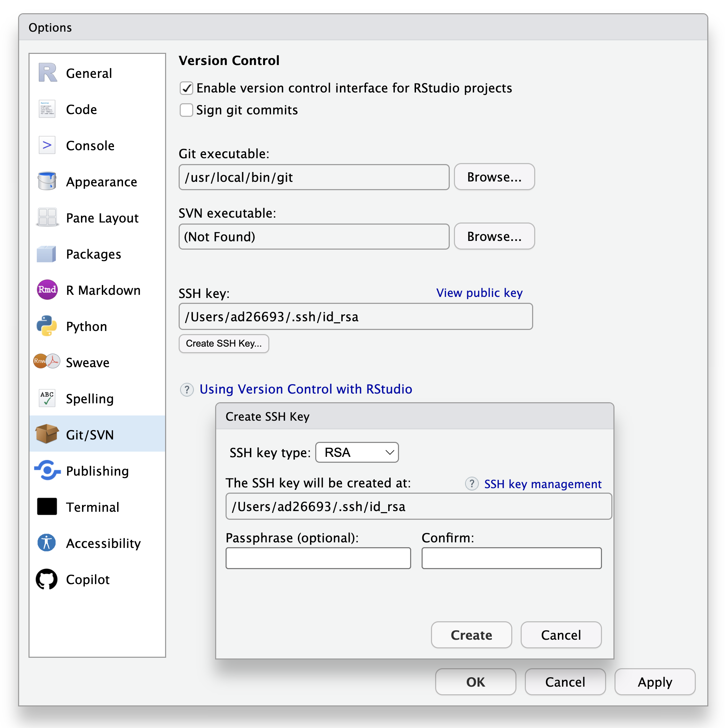Click the R Markdown Rmd icon

point(47,290)
